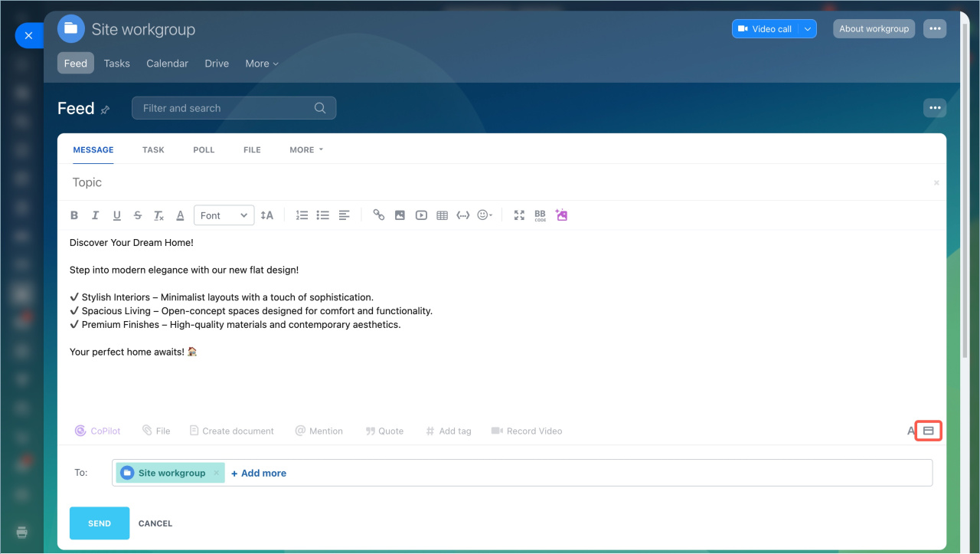This screenshot has width=980, height=554.
Task: Insert a video into message
Action: [421, 215]
